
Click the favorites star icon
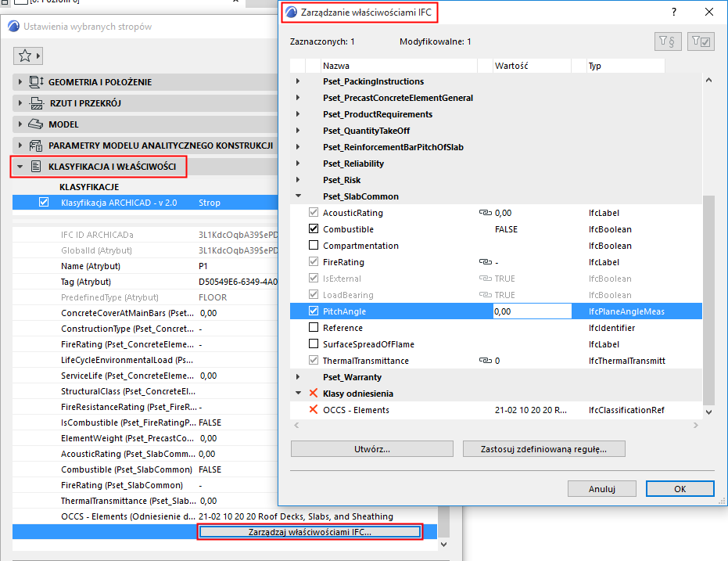[25, 56]
